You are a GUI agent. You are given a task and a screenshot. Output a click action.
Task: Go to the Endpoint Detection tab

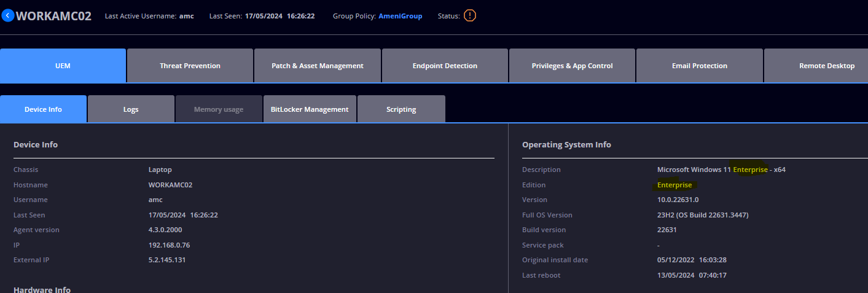pos(445,66)
